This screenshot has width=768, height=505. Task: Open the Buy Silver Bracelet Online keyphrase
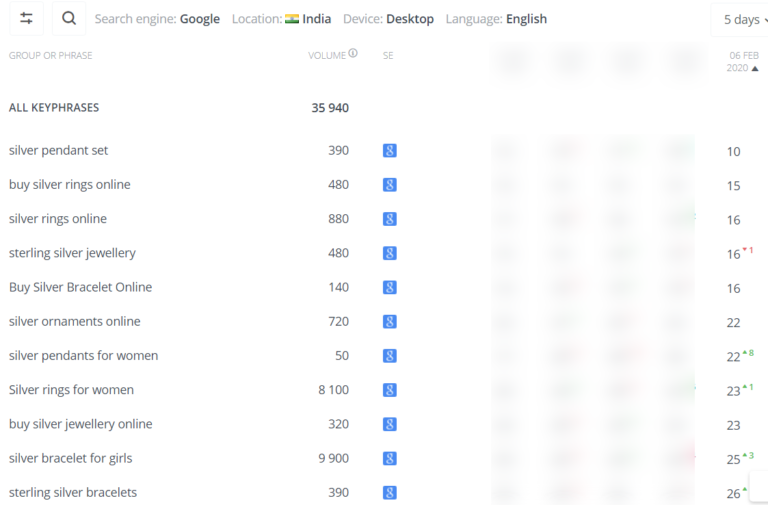point(80,287)
